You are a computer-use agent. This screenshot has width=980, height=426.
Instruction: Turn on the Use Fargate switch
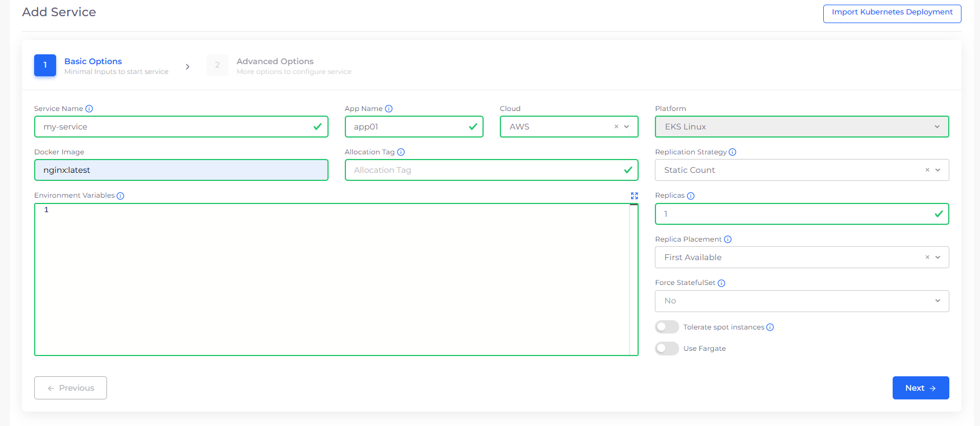(x=666, y=349)
